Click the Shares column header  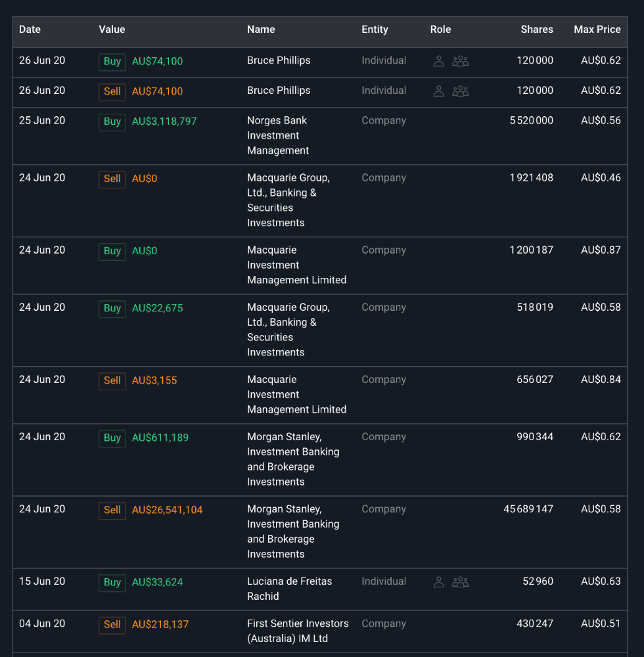[536, 30]
